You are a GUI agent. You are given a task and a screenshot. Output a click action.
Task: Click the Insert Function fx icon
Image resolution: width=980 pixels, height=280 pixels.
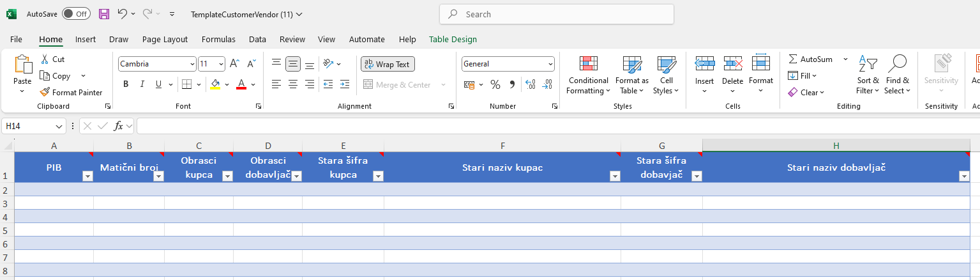pyautogui.click(x=118, y=126)
